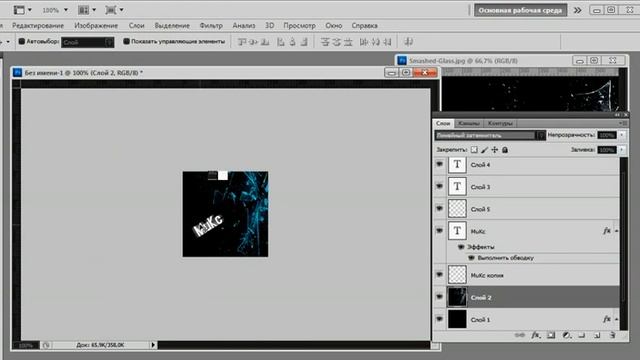Image resolution: width=640 pixels, height=360 pixels.
Task: Enable the Показать управляющие элементы checkbox
Action: click(126, 41)
